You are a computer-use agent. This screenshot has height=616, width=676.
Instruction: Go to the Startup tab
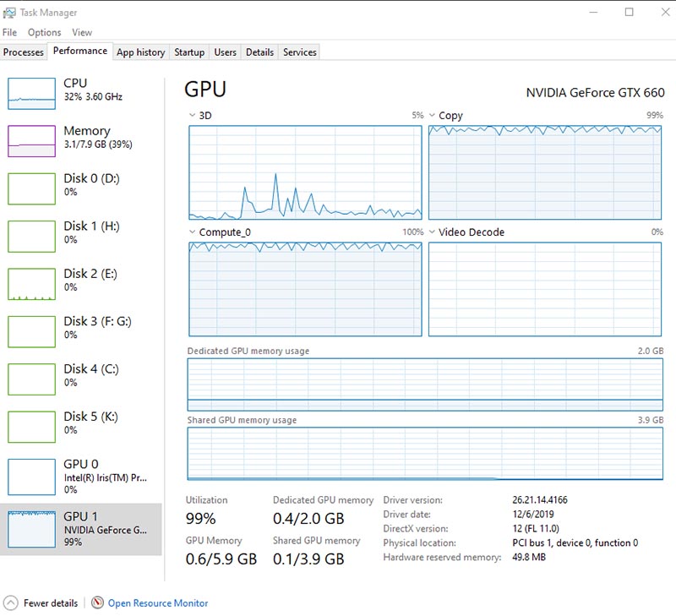point(189,52)
